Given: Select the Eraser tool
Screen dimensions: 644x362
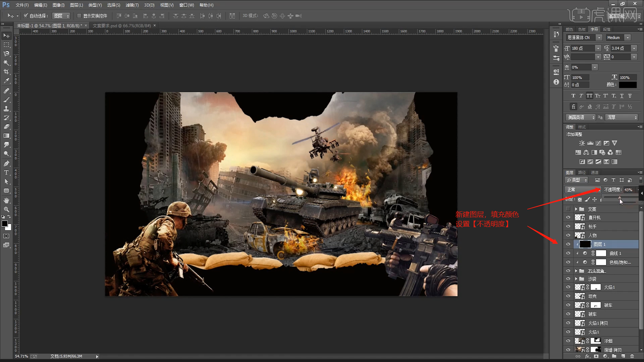Looking at the screenshot, I should [x=6, y=127].
